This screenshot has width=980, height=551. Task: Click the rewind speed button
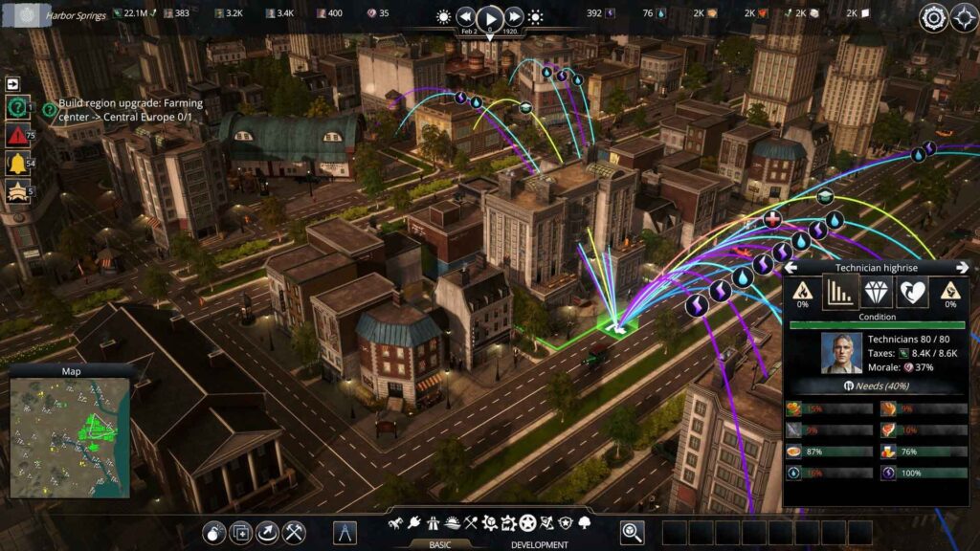click(466, 17)
